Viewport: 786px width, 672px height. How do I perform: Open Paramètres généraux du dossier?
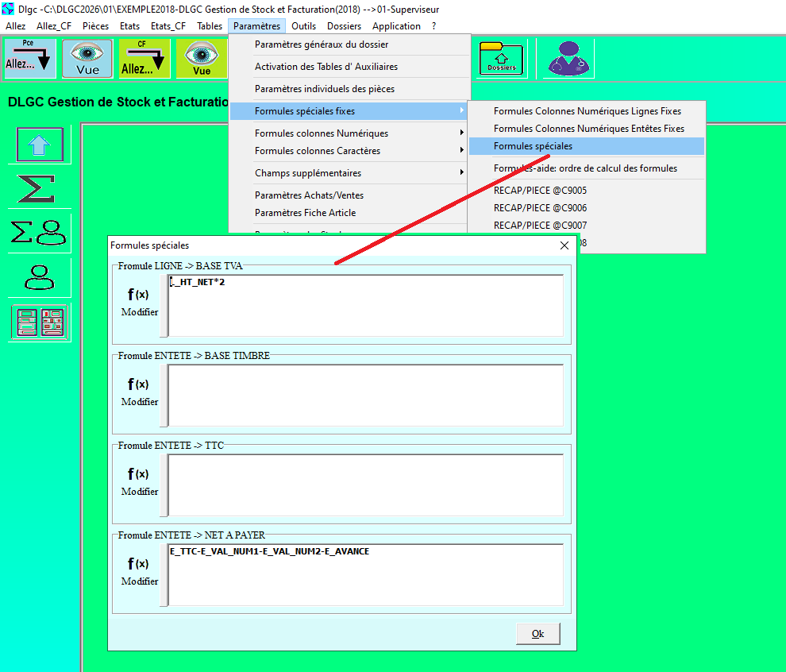pos(322,44)
